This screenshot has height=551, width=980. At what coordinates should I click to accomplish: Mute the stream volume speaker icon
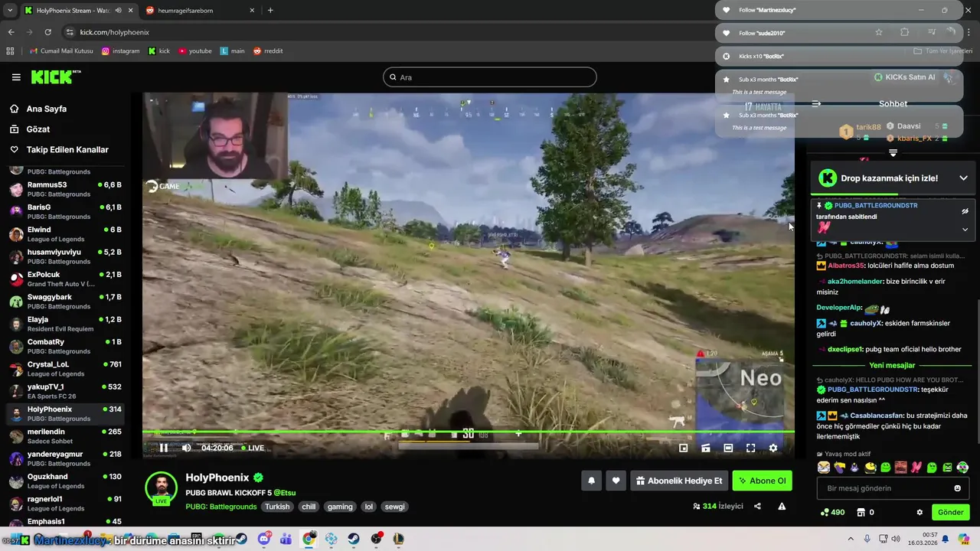pos(186,448)
